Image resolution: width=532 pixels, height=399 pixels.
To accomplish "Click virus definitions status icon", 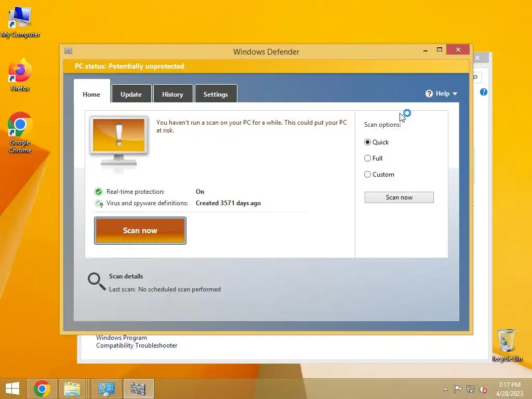I will pos(99,203).
